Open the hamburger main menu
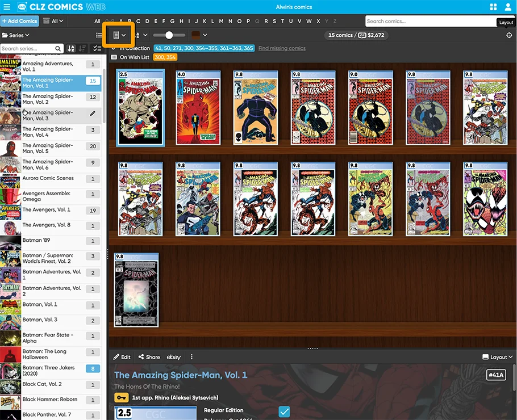This screenshot has height=420, width=517. [x=7, y=7]
